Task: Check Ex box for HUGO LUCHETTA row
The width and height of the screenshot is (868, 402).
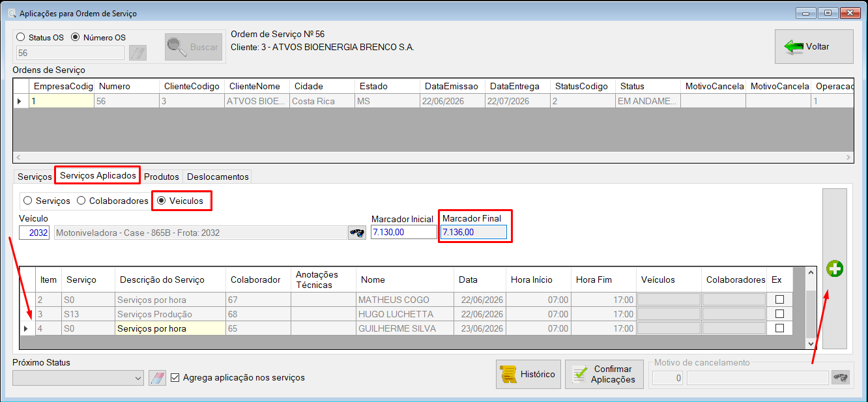Action: pyautogui.click(x=779, y=314)
